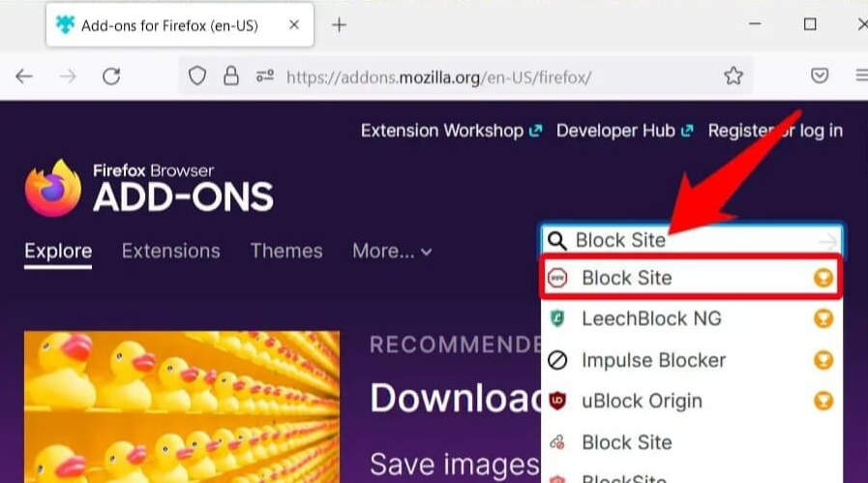This screenshot has width=868, height=483.
Task: Open the site permissions icon in address bar
Action: (265, 75)
